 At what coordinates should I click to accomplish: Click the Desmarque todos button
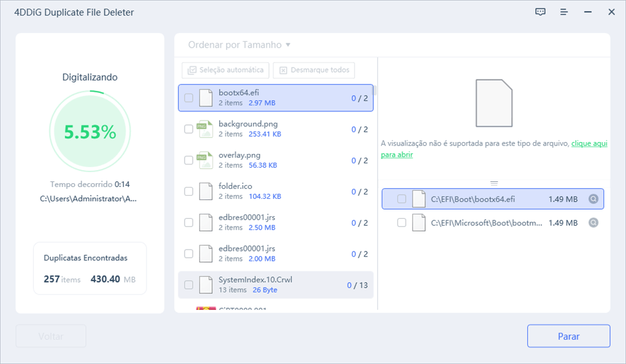[314, 70]
